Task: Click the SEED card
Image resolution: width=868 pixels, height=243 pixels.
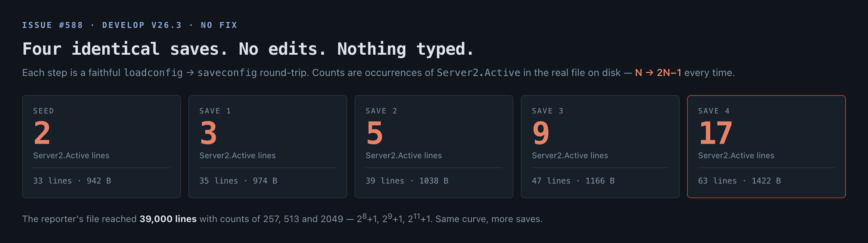Action: tap(102, 146)
